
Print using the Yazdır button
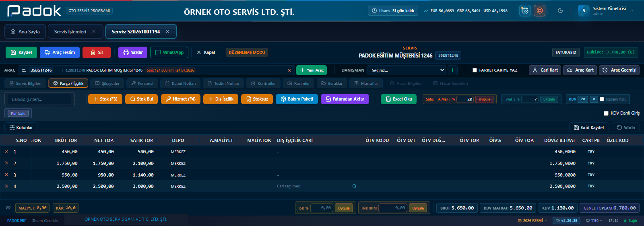[133, 52]
